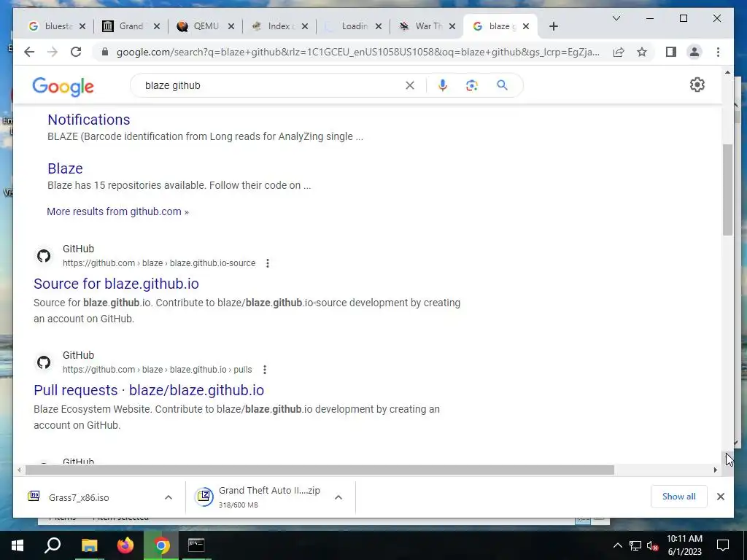
Task: Show hidden system tray icons
Action: 617,545
